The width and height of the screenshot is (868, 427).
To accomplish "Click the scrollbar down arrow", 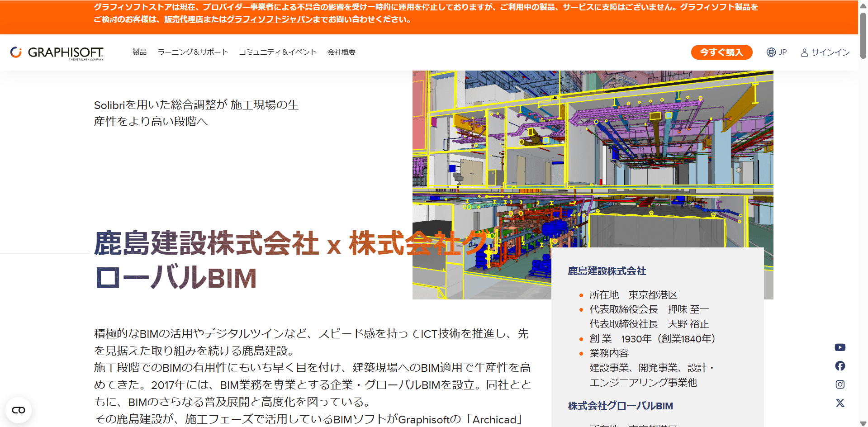I will (x=863, y=423).
